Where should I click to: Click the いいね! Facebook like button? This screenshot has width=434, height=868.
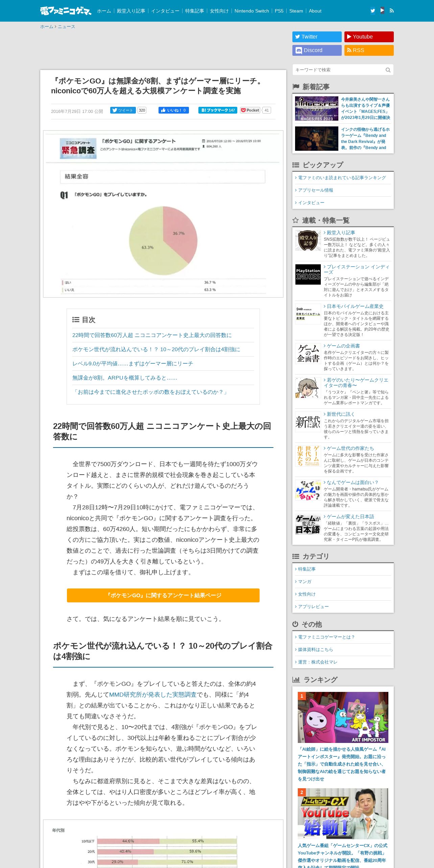[x=174, y=110]
